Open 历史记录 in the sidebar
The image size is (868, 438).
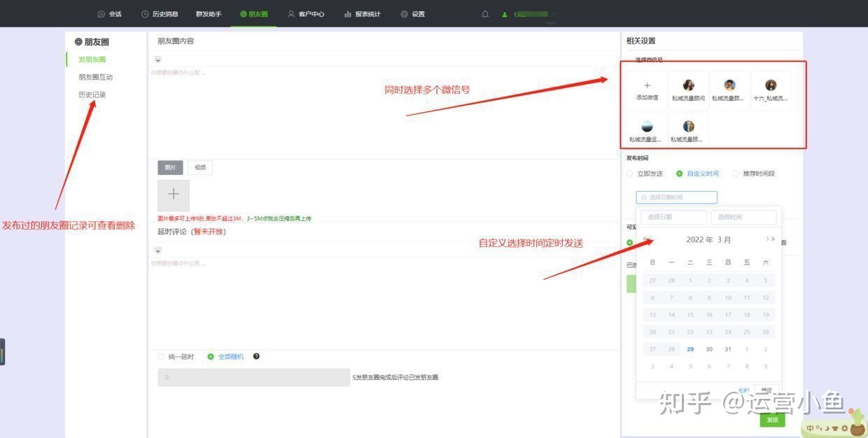point(92,94)
